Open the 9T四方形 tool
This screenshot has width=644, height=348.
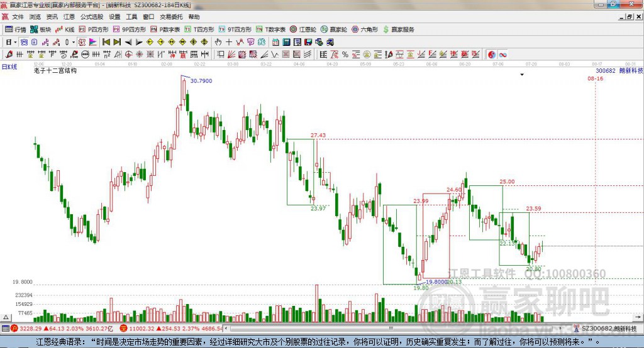coord(235,29)
